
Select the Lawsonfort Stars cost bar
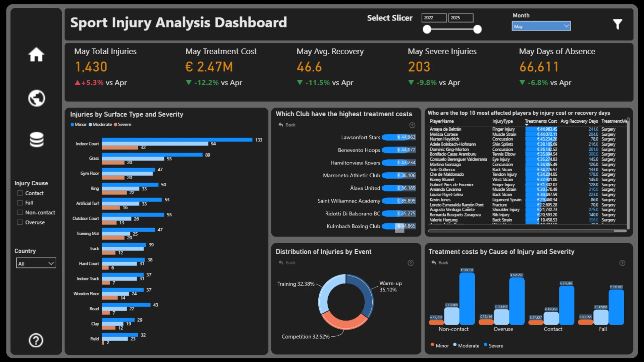click(399, 137)
